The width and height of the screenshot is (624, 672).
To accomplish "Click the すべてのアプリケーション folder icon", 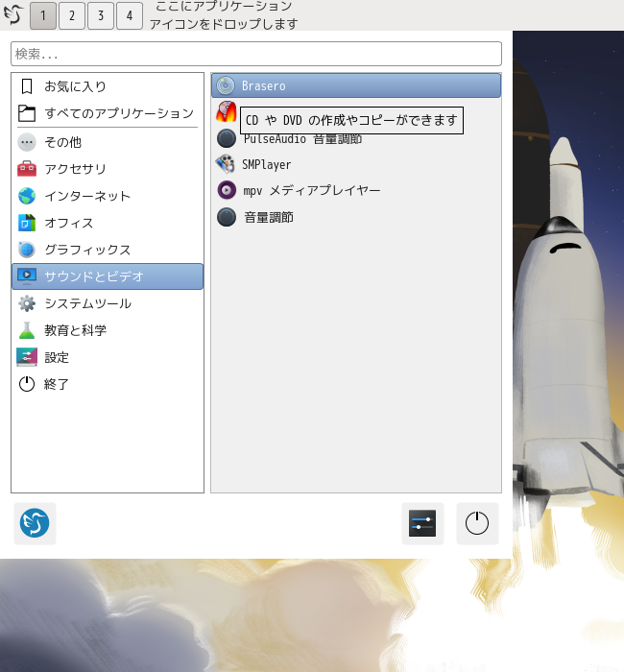I will click(x=27, y=113).
